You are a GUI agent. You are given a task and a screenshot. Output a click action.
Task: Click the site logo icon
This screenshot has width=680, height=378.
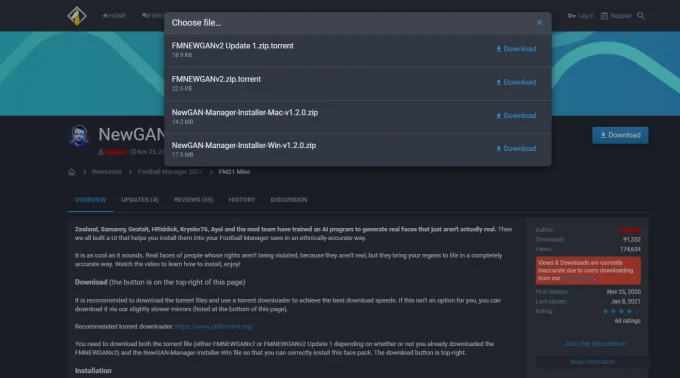coord(77,16)
